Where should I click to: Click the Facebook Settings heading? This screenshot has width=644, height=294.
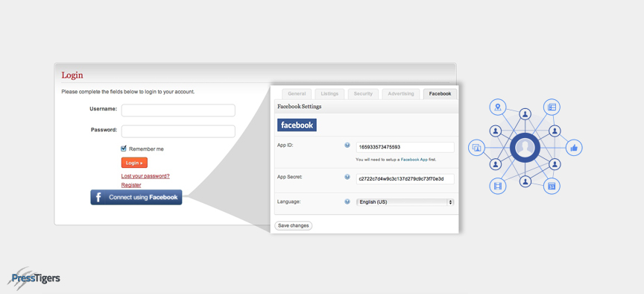click(x=300, y=107)
